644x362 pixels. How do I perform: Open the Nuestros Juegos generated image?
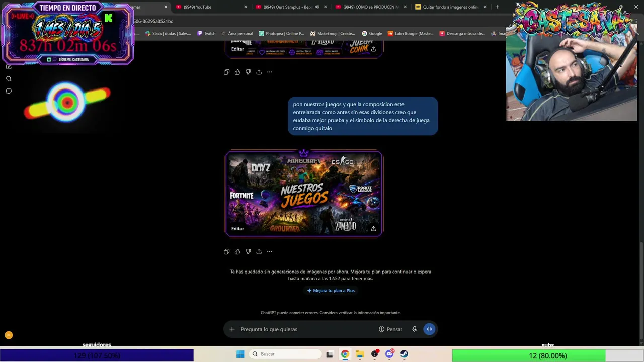coord(303,194)
